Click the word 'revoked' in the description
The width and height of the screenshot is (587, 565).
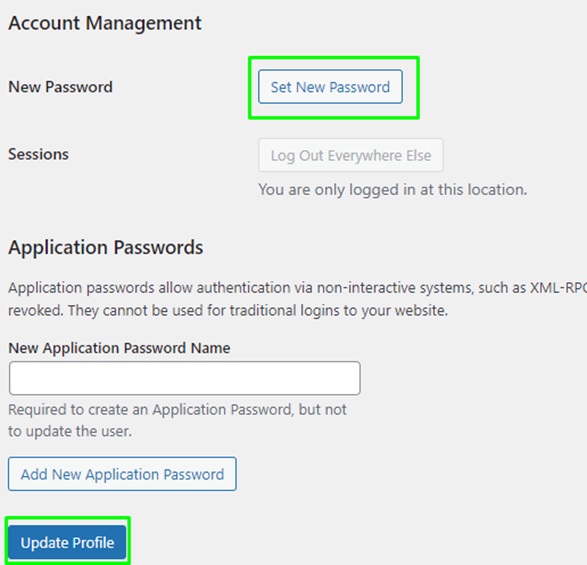tap(35, 310)
